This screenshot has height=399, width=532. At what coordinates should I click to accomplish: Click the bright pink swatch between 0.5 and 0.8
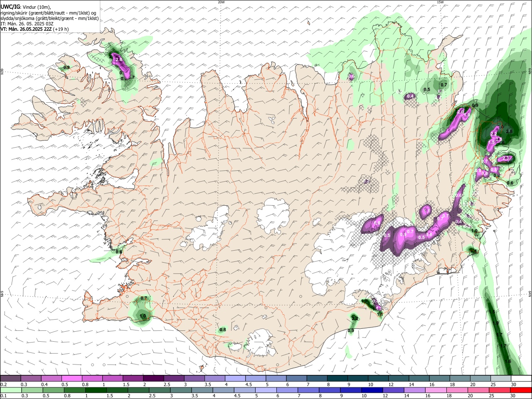pos(71,378)
